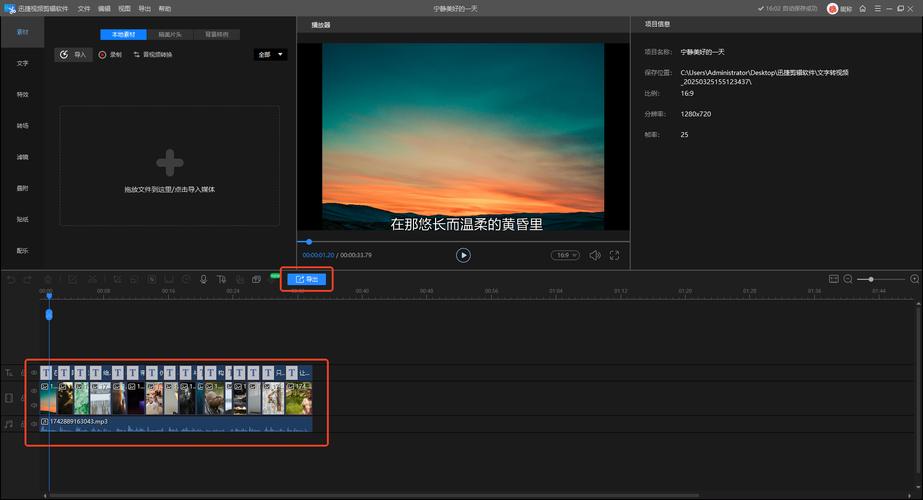Open the 16:9 aspect ratio dropdown

(x=565, y=255)
